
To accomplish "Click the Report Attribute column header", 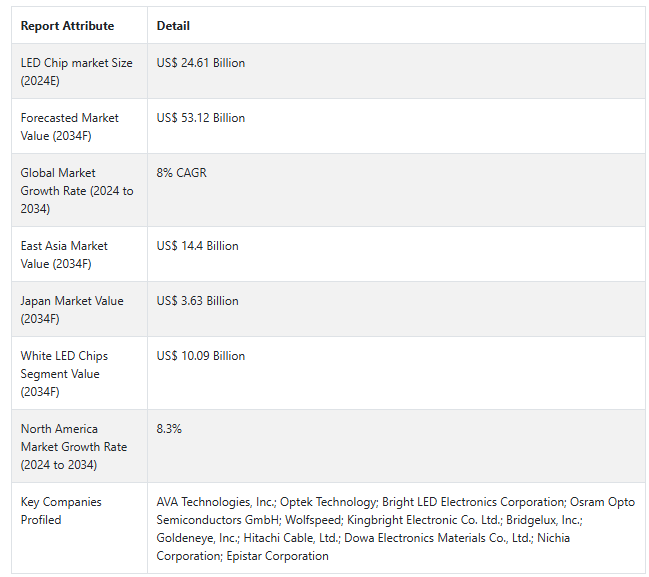I will click(x=67, y=26).
